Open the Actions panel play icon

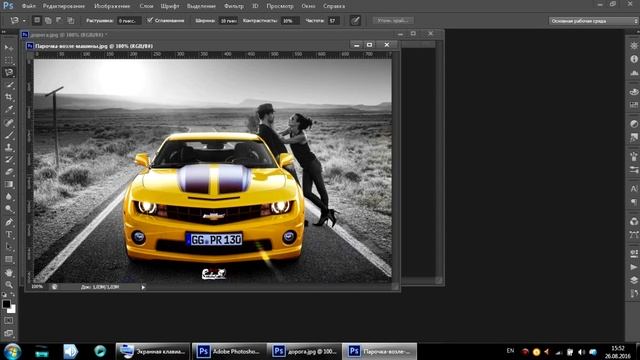[634, 267]
